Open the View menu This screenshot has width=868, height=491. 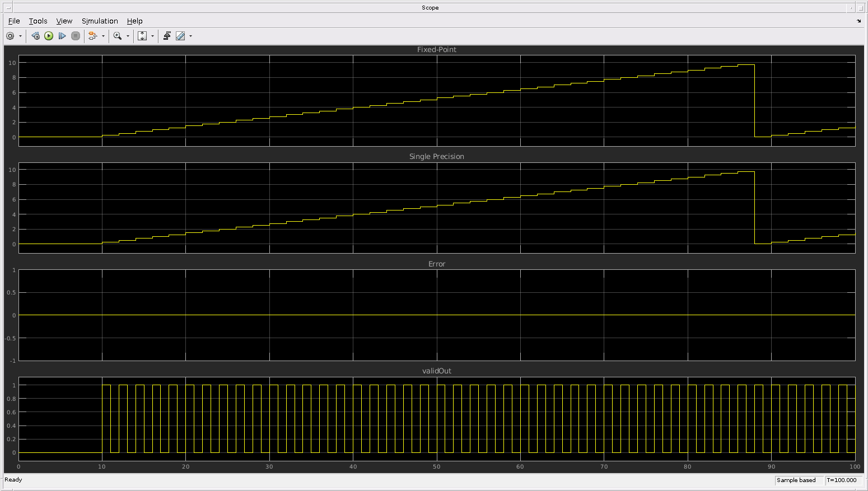pyautogui.click(x=64, y=21)
